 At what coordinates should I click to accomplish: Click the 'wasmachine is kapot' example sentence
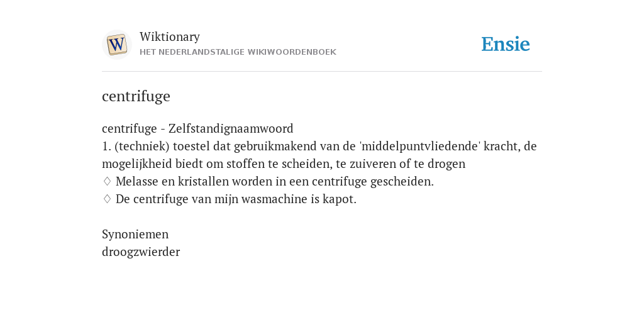click(x=236, y=199)
